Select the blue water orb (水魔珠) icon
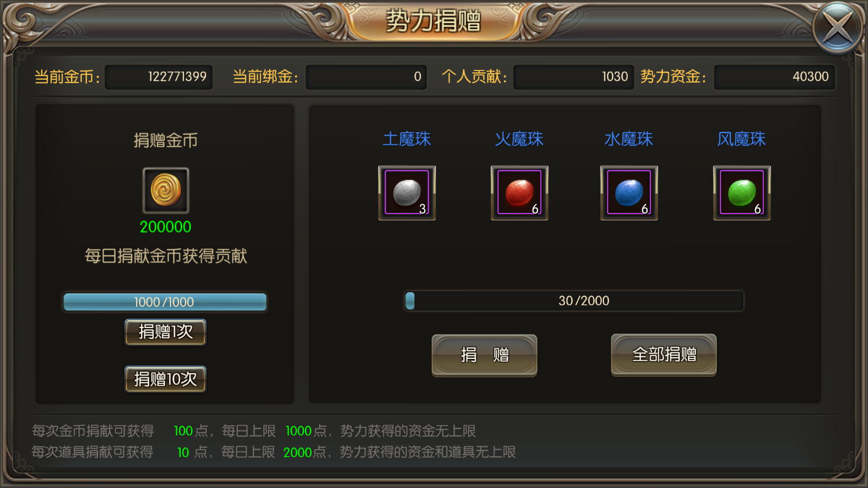Image resolution: width=868 pixels, height=488 pixels. (629, 193)
